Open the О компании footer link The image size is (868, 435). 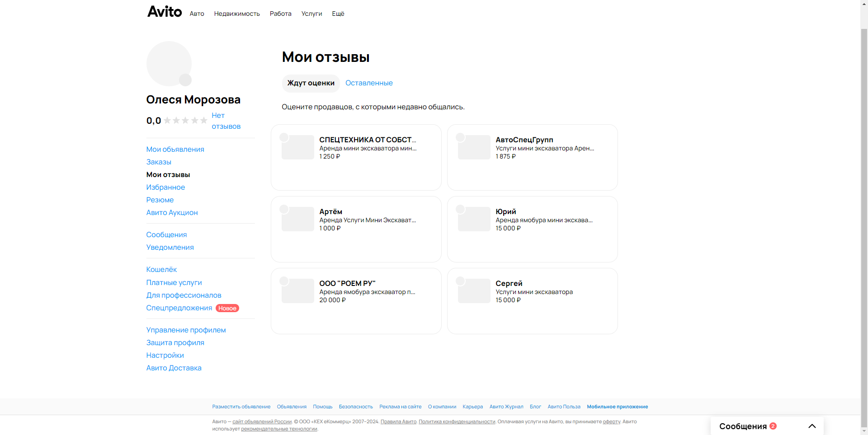(442, 407)
